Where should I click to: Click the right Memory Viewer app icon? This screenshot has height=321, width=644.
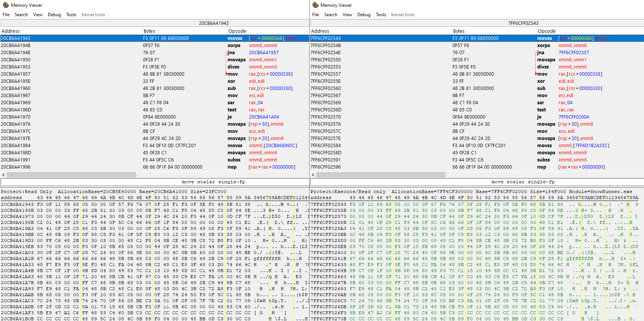click(x=315, y=5)
